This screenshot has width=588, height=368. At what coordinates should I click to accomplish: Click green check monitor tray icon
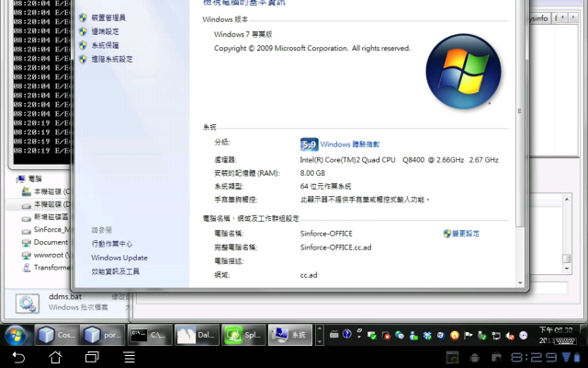tap(372, 335)
